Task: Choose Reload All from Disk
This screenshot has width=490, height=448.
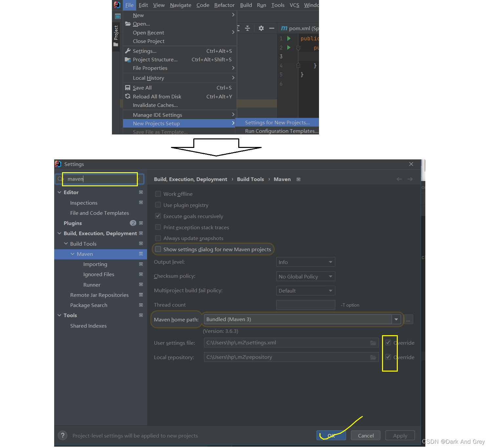Action: point(180,96)
